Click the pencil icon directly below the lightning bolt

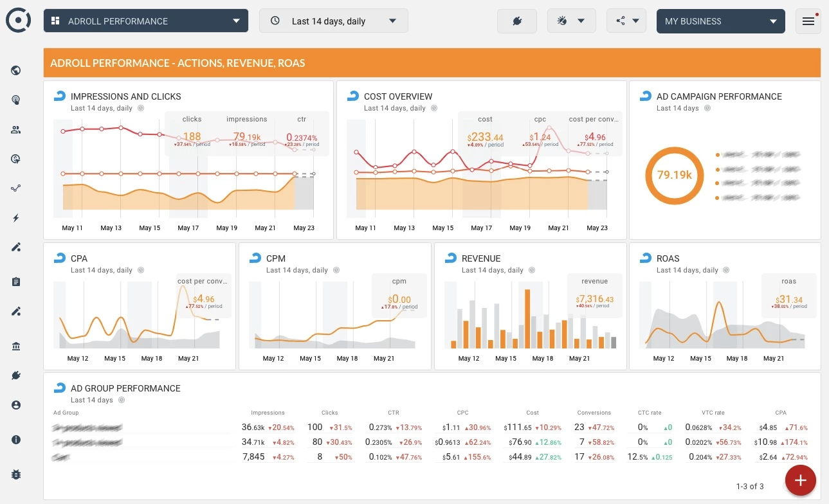click(16, 248)
